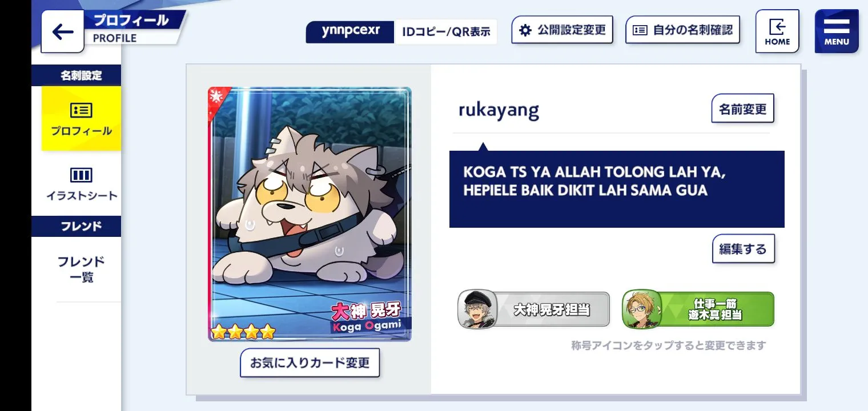Viewport: 868px width, 411px height.
Task: Tap the ynnpcexr player ID label
Action: [x=350, y=31]
